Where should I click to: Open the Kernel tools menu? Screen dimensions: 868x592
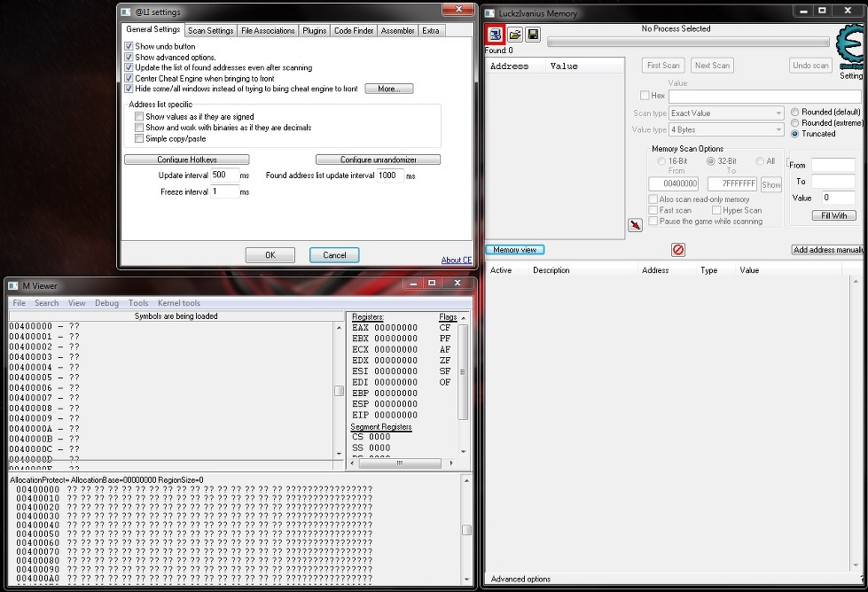179,302
